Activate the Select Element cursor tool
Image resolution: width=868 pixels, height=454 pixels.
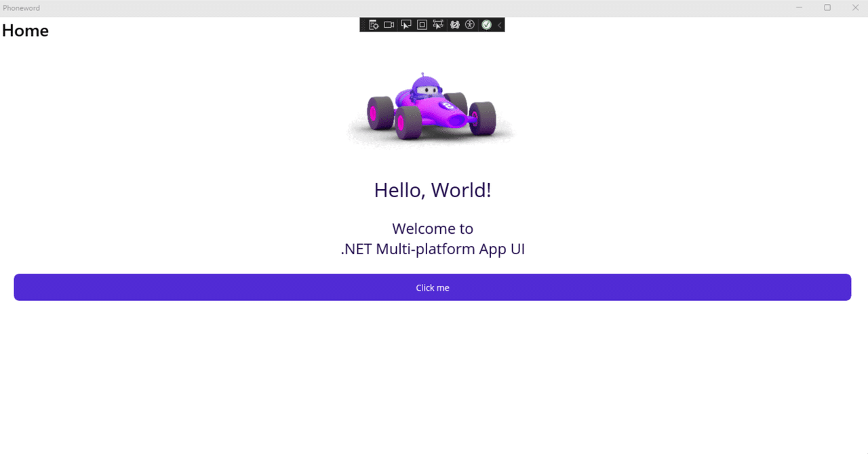point(406,24)
